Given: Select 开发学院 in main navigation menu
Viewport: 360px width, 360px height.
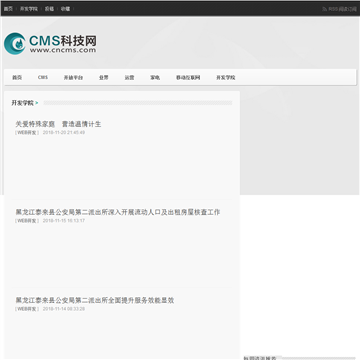Looking at the screenshot, I should 226,78.
